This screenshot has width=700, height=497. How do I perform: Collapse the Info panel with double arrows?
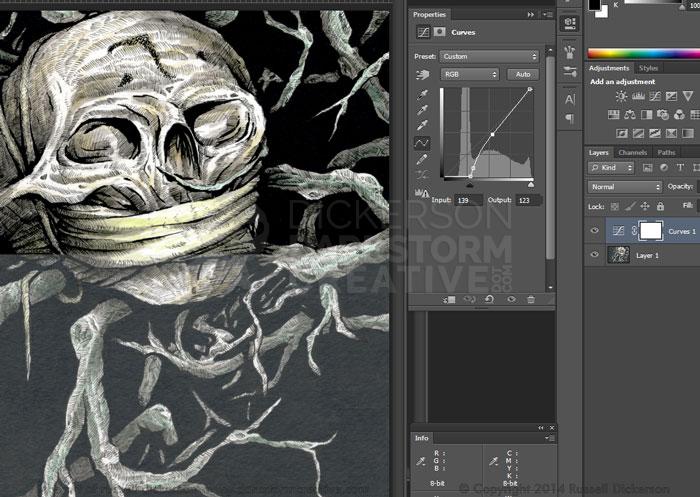pos(541,428)
